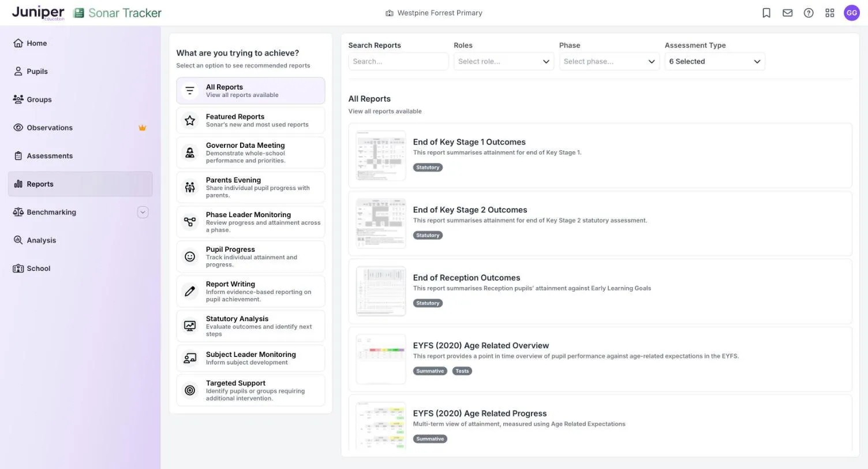Click the Benchmarking scales icon

[x=18, y=212]
